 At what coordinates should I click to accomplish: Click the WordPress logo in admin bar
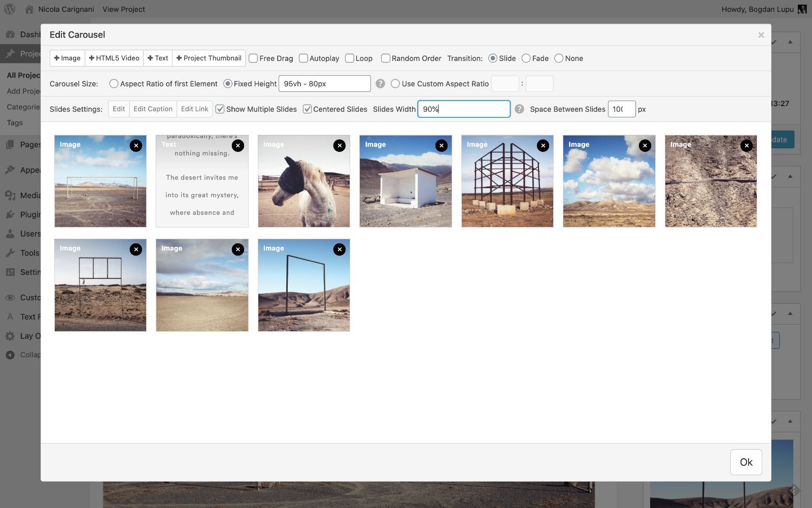(10, 9)
